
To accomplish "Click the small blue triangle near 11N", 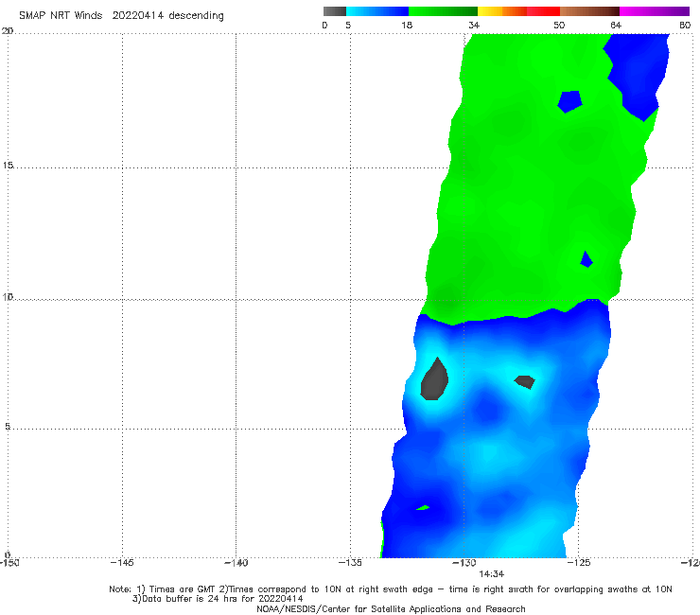I will tap(586, 259).
